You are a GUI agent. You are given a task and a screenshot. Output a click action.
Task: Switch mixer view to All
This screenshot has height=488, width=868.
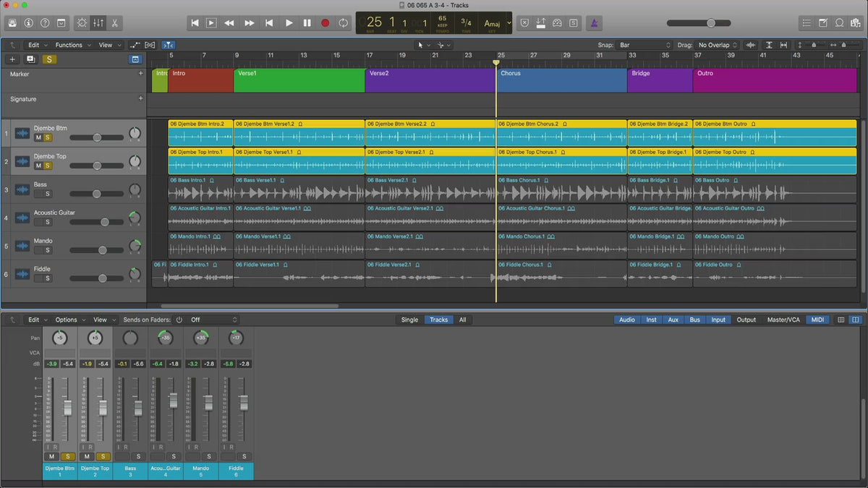(x=462, y=320)
